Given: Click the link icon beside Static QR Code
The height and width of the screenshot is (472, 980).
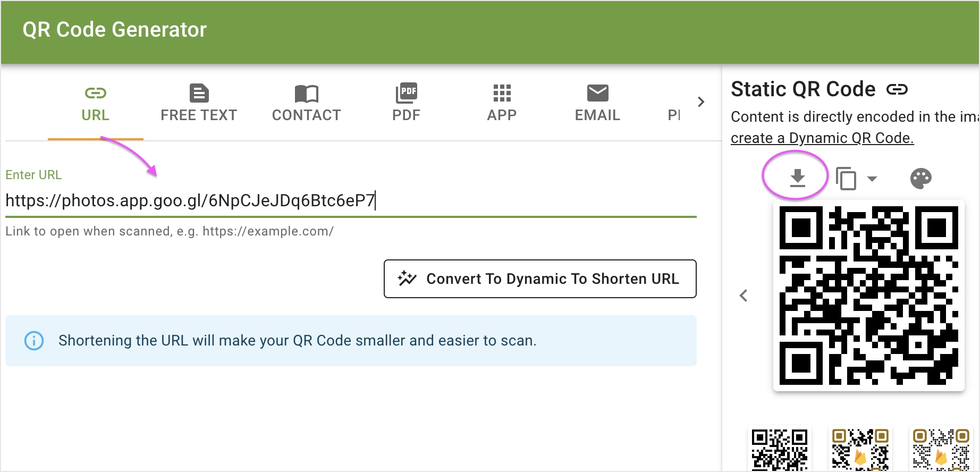Looking at the screenshot, I should pyautogui.click(x=897, y=89).
